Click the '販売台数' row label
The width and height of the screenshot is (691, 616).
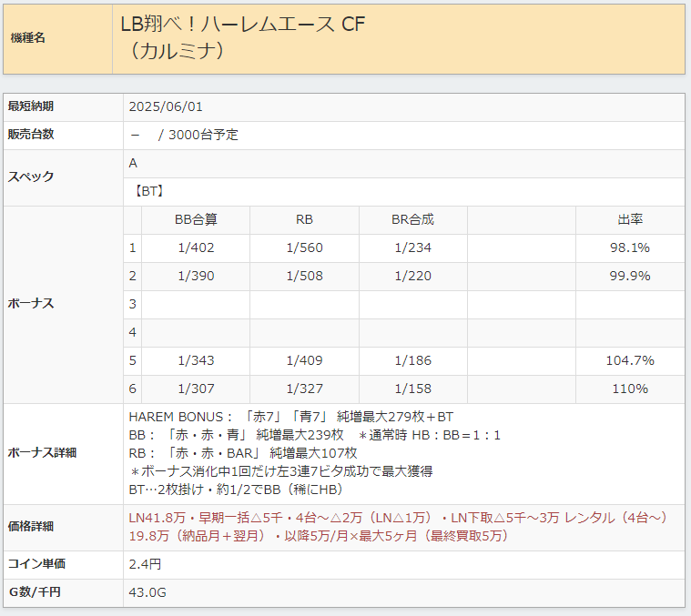pyautogui.click(x=30, y=135)
